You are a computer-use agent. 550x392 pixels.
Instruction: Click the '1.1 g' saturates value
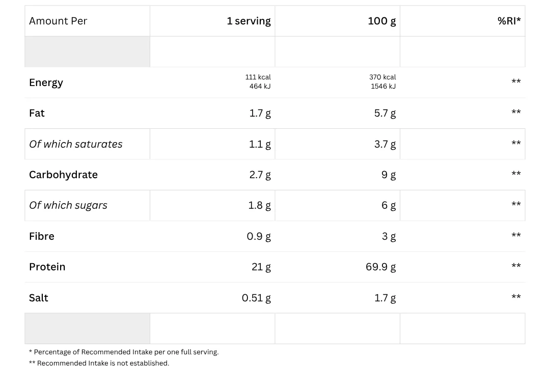pos(260,144)
